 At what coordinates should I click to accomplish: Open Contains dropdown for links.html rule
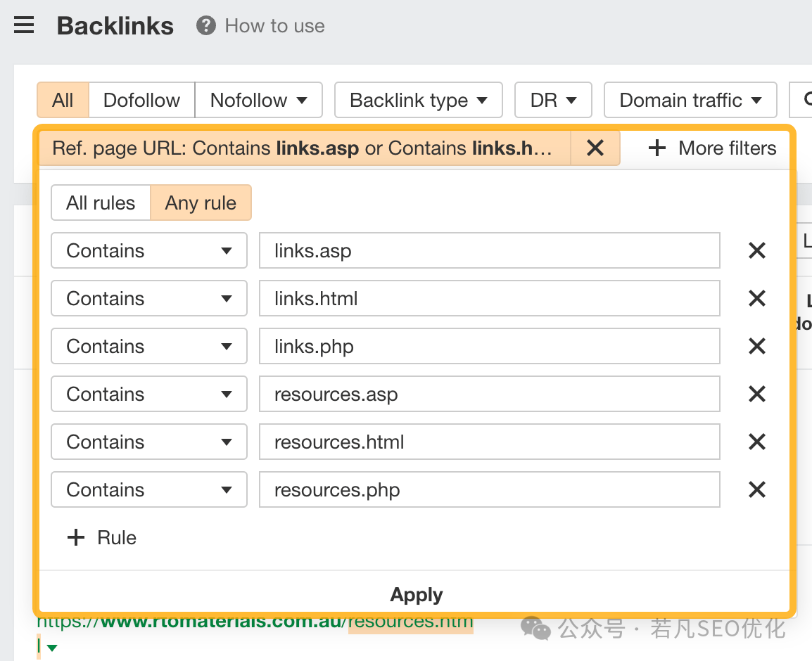[x=149, y=298]
